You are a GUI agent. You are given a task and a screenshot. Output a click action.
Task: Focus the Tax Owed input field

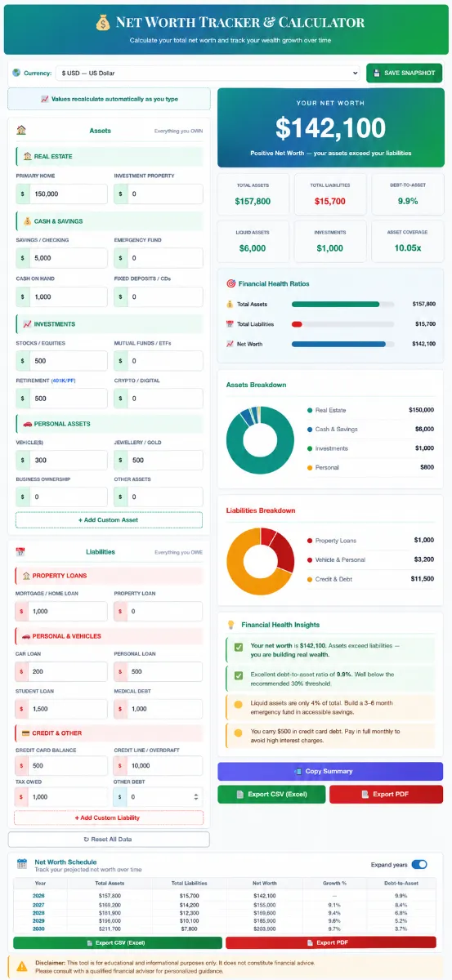click(x=61, y=796)
